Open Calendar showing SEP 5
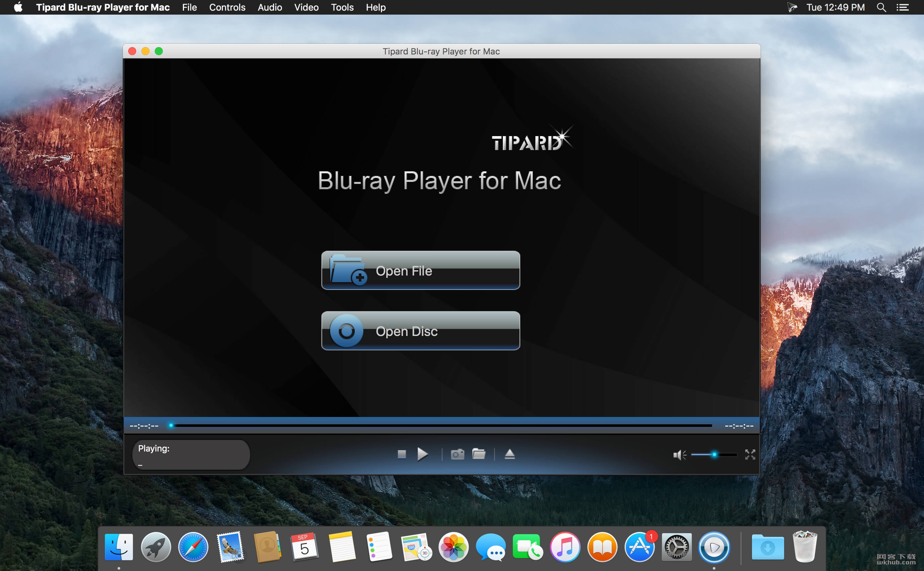 pyautogui.click(x=304, y=547)
